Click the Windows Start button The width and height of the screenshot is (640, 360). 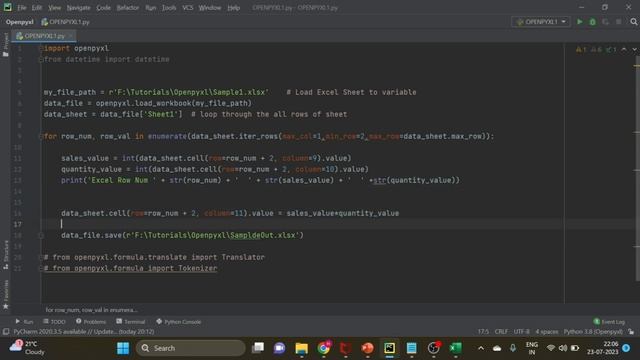coord(123,348)
